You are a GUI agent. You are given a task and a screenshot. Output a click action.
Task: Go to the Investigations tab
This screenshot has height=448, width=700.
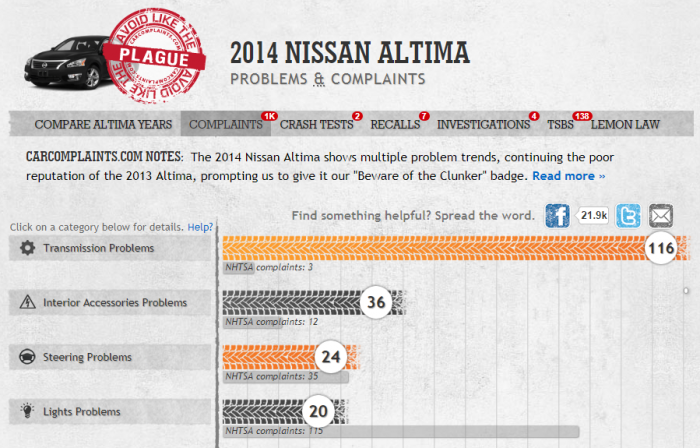coord(483,125)
